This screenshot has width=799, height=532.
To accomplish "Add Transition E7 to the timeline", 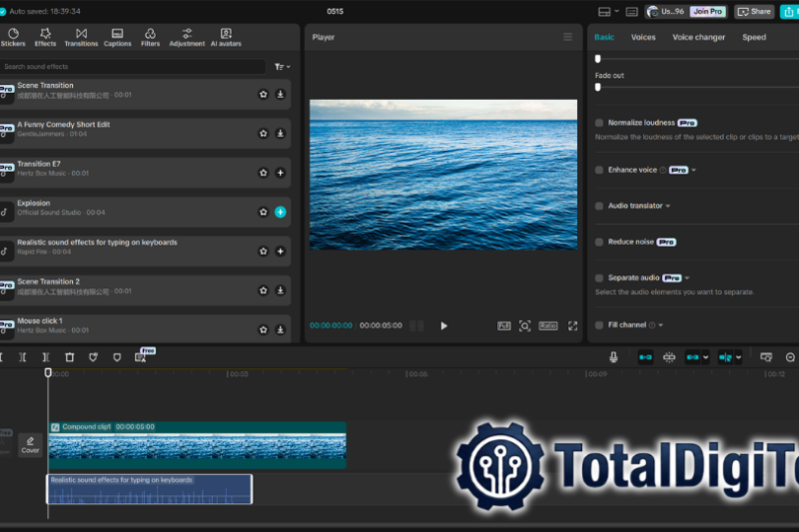I will [281, 173].
